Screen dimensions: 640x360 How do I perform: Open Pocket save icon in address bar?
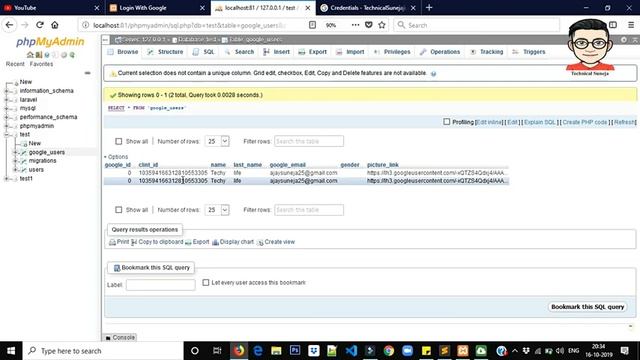[369, 25]
